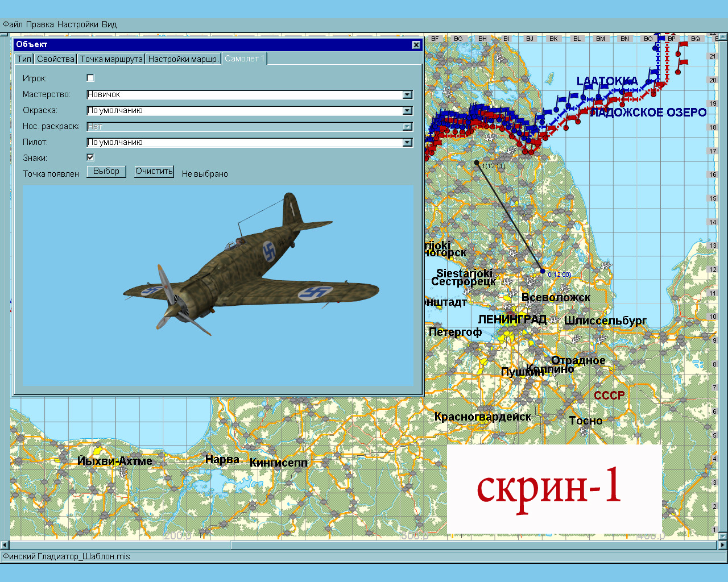Click the BJ grid column header
The image size is (728, 582).
(530, 39)
